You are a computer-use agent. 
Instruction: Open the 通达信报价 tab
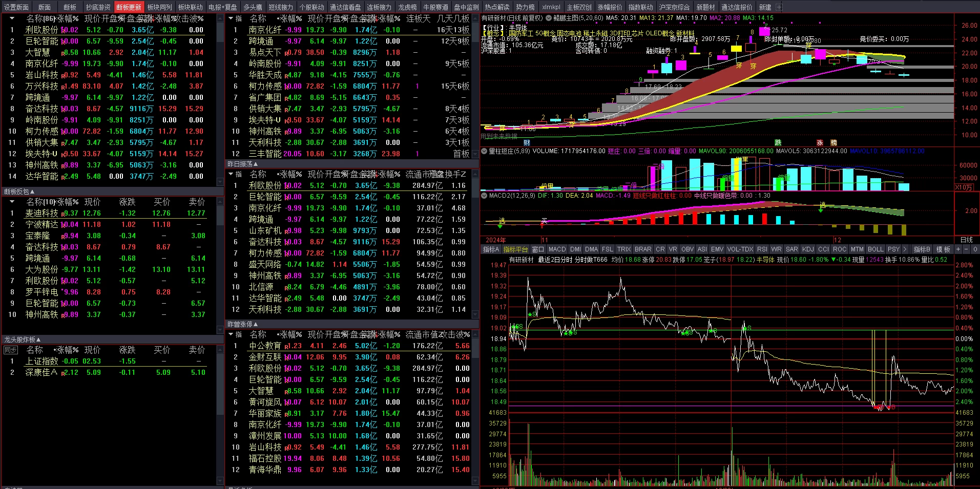coord(737,7)
